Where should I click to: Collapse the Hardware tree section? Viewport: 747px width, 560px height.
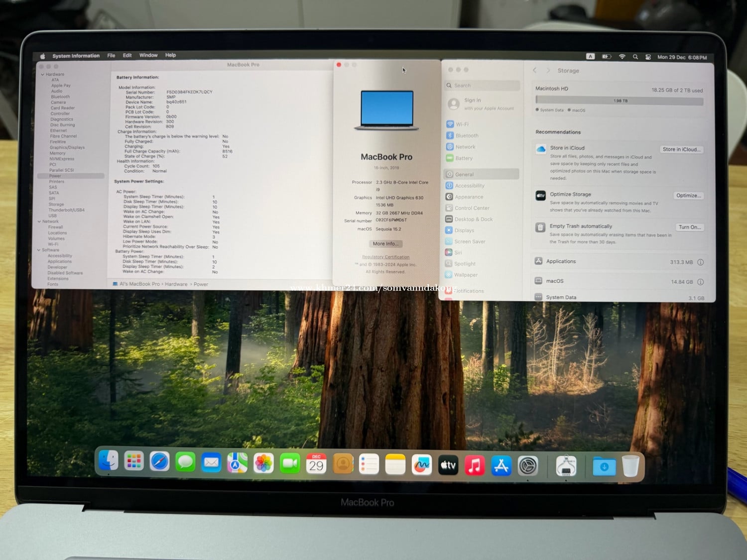coord(42,74)
